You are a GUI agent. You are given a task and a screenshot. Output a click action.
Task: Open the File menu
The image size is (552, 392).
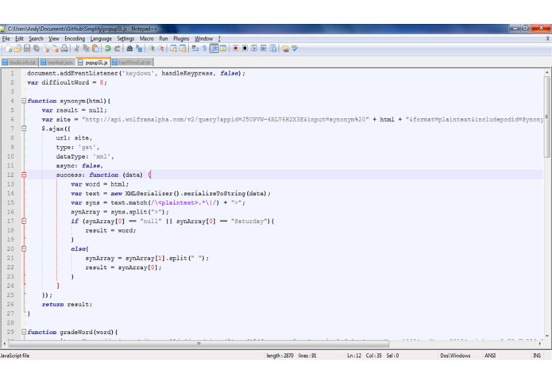coord(6,39)
